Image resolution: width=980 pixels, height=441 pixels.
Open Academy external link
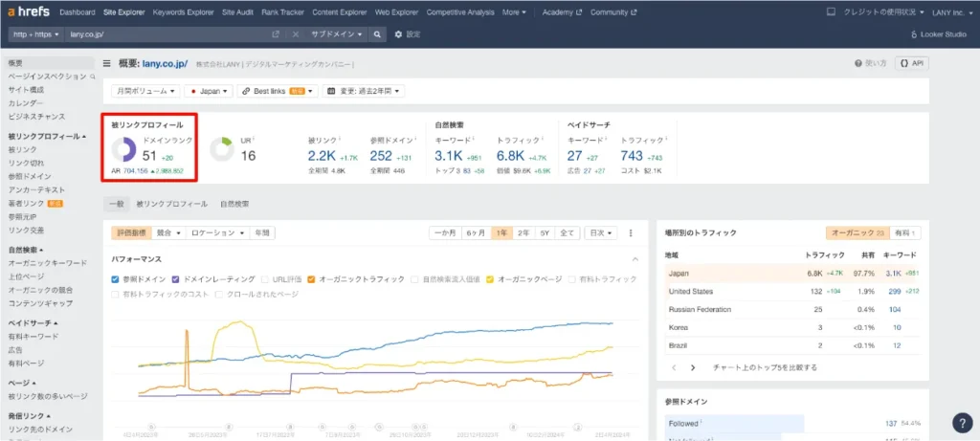click(x=562, y=11)
